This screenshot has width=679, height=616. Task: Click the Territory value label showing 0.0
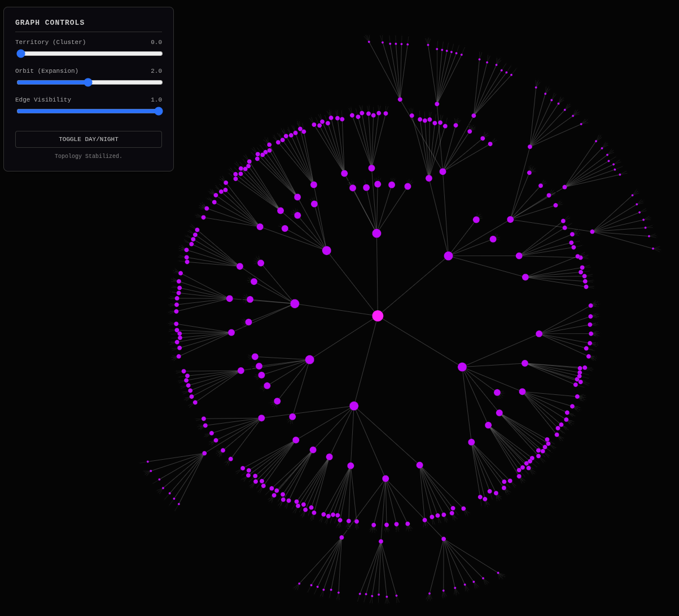[156, 42]
